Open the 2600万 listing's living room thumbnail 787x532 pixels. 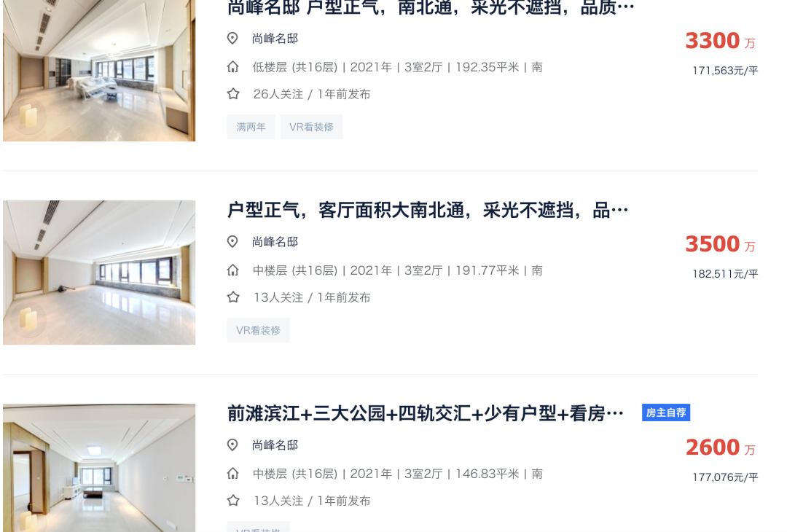point(99,468)
